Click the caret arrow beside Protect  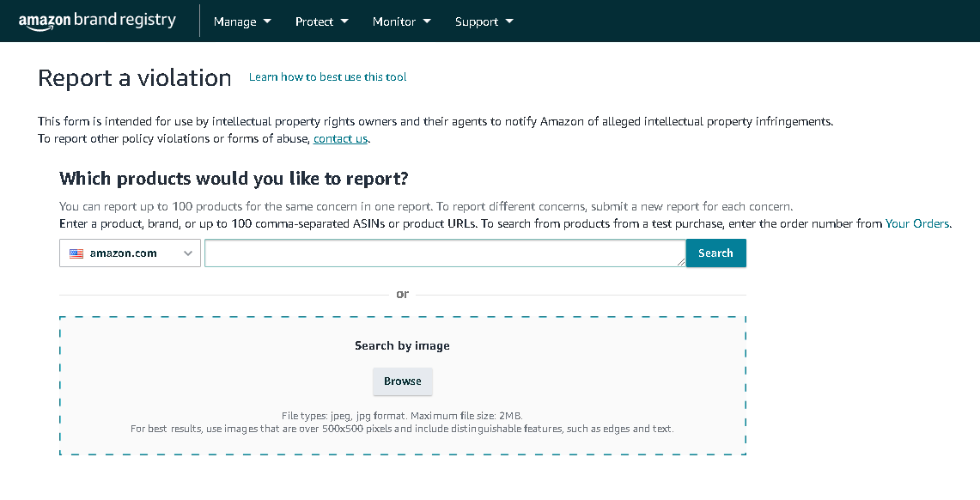pos(344,21)
